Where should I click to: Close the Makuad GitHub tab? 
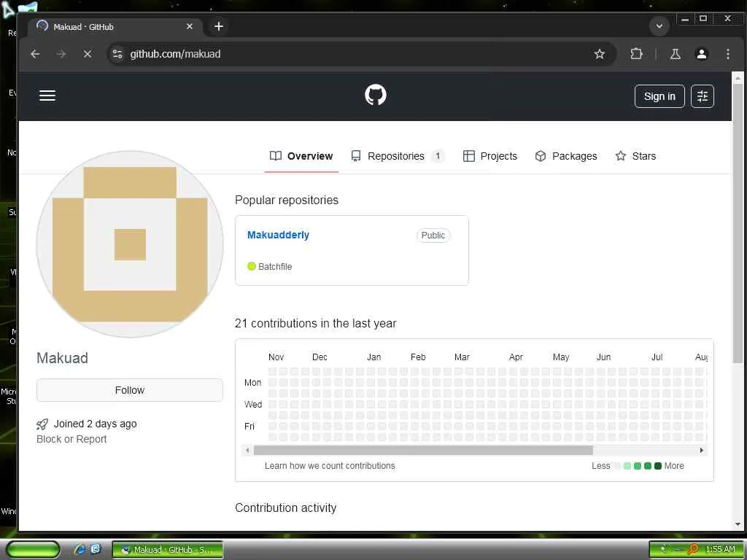click(190, 27)
